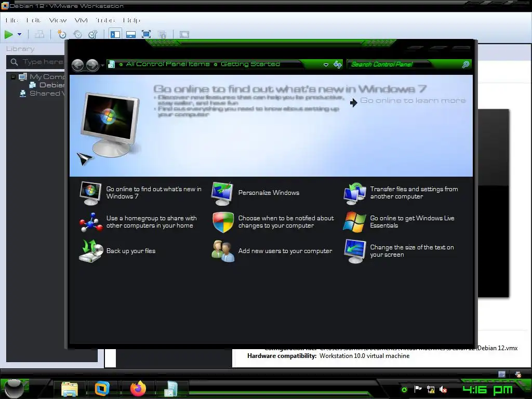Select 'Change the size of the text' item
Screen dimensions: 532x399
tap(398, 251)
